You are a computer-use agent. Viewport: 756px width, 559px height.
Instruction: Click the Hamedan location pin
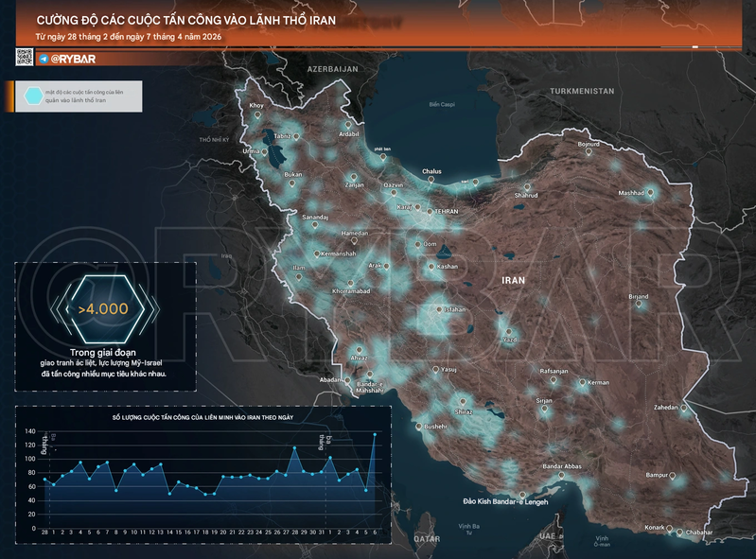[x=355, y=240]
